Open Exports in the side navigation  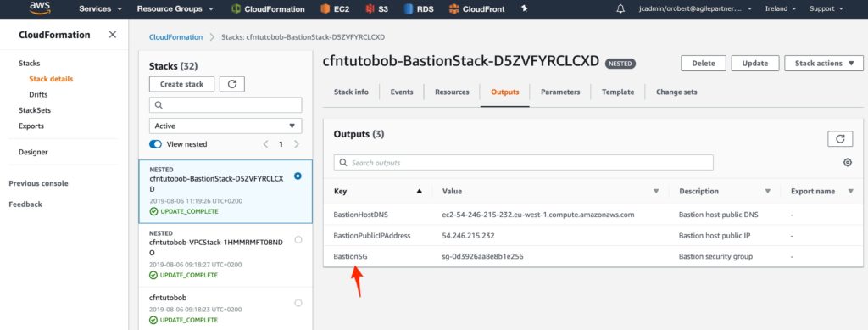pos(31,126)
